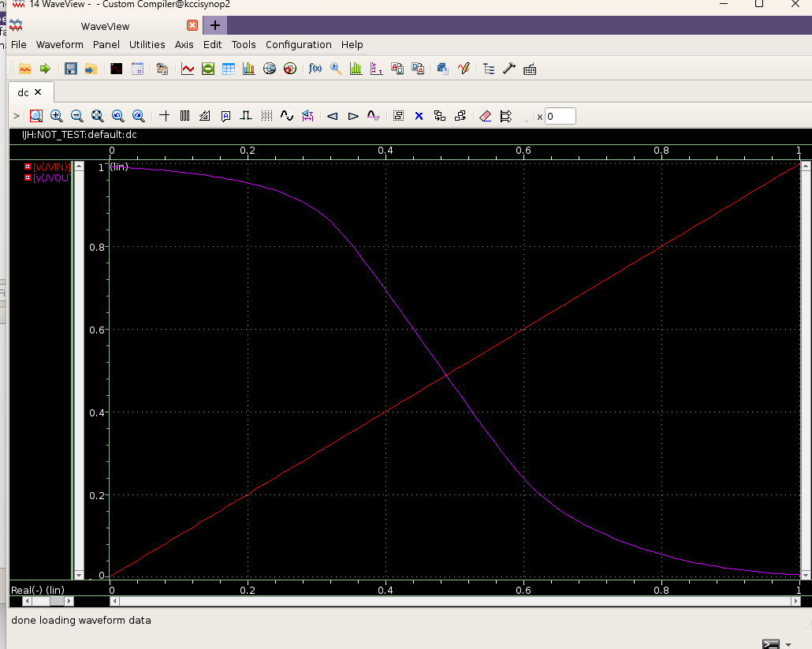Open the Tools menu
Viewport: 812px width, 649px height.
tap(244, 44)
